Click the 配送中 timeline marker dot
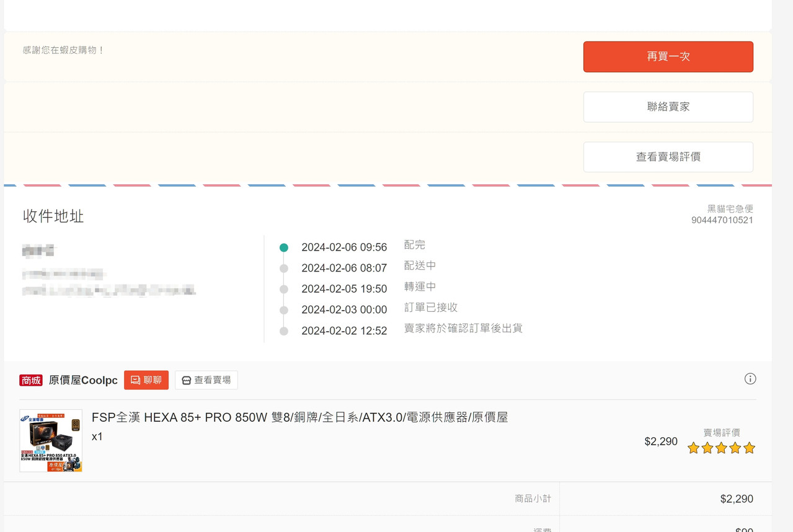The image size is (793, 532). pyautogui.click(x=284, y=268)
